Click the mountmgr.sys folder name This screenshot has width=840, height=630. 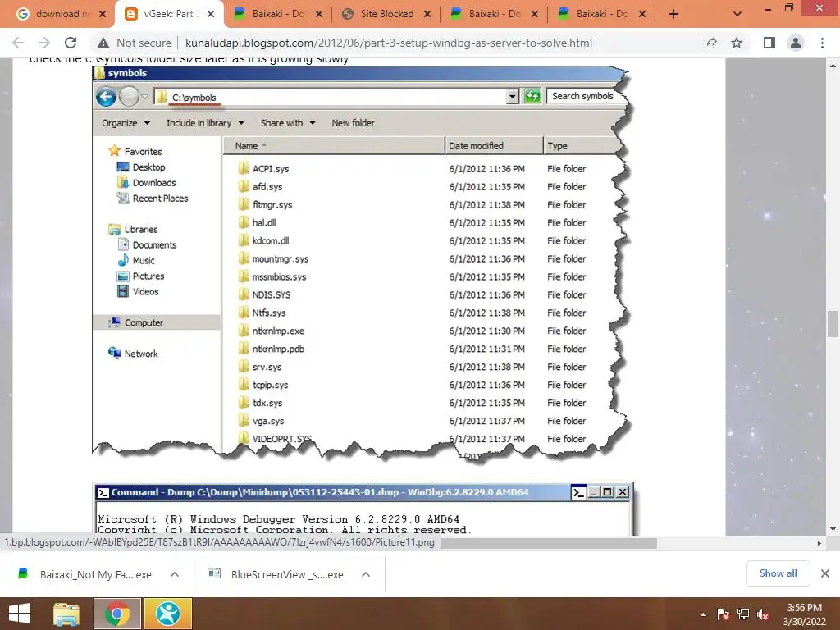click(x=281, y=258)
